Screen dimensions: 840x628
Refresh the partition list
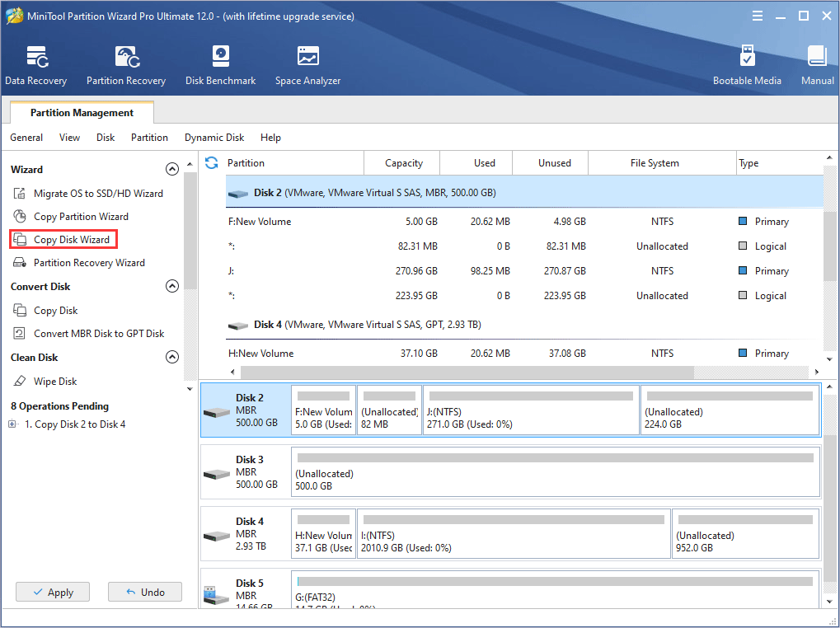click(x=212, y=162)
